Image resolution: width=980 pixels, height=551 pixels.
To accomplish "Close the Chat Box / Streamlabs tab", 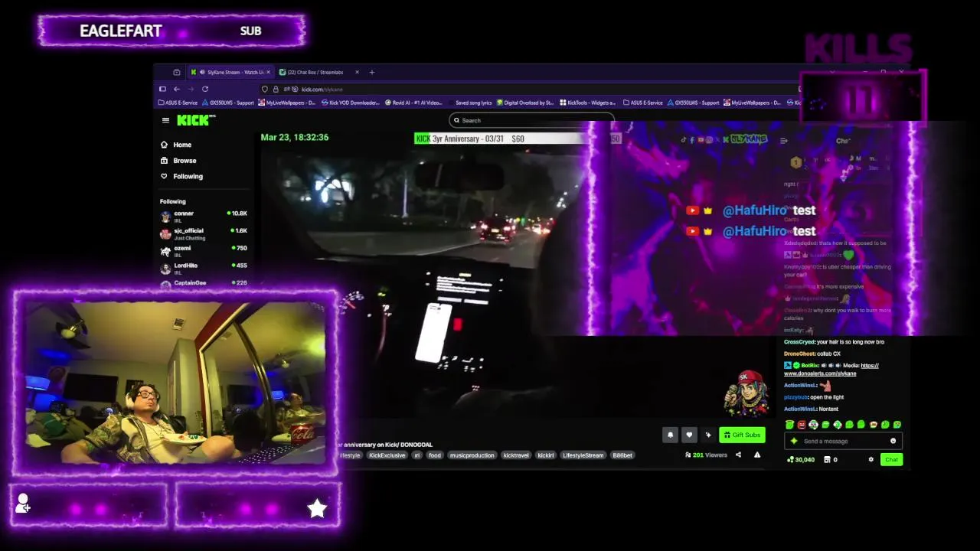I will click(x=357, y=72).
